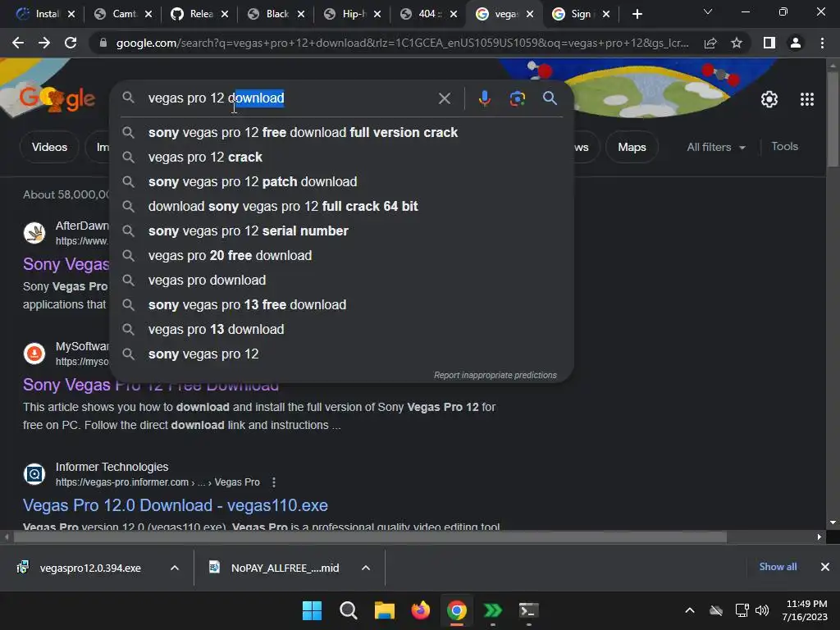Filter results by Videos
This screenshot has height=630, width=840.
coord(49,147)
